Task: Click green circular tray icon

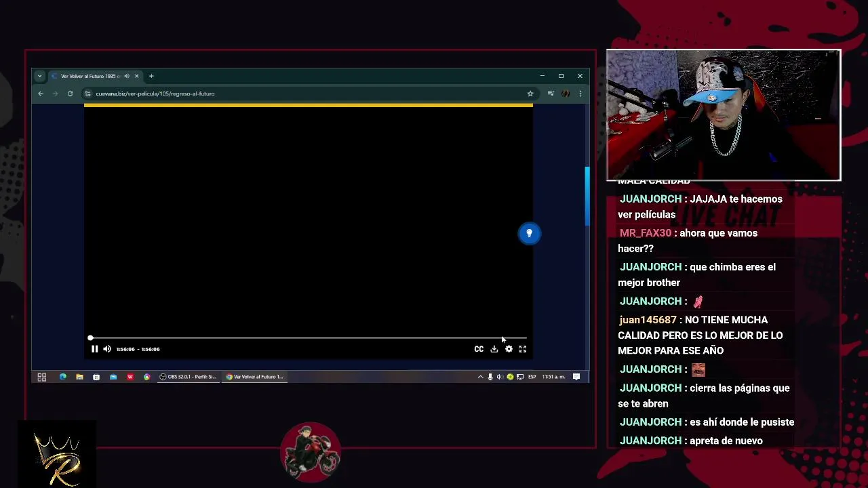Action: [510, 377]
